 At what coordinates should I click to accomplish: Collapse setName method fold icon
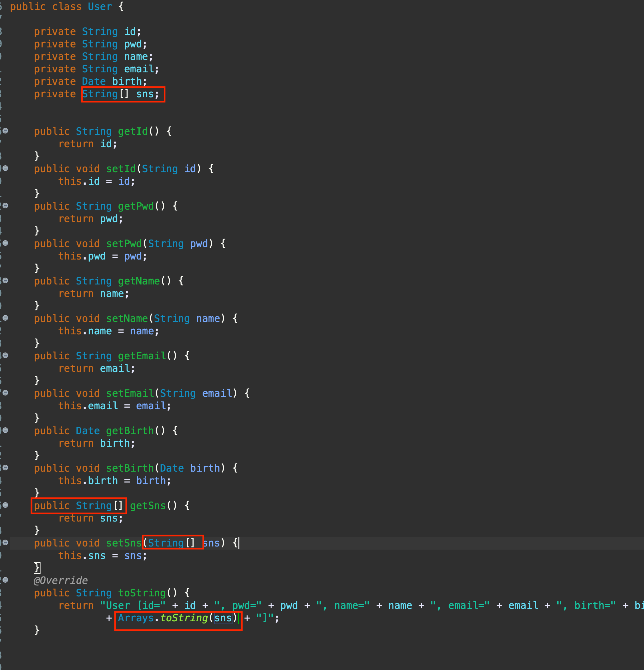(x=6, y=318)
